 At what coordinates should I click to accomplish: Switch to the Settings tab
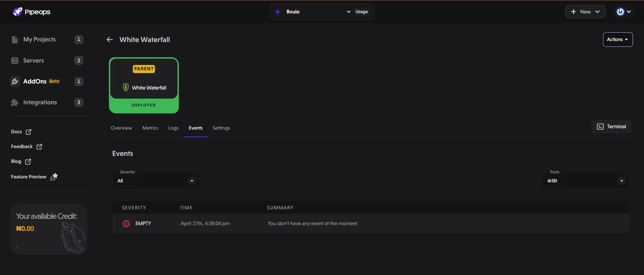click(x=221, y=128)
